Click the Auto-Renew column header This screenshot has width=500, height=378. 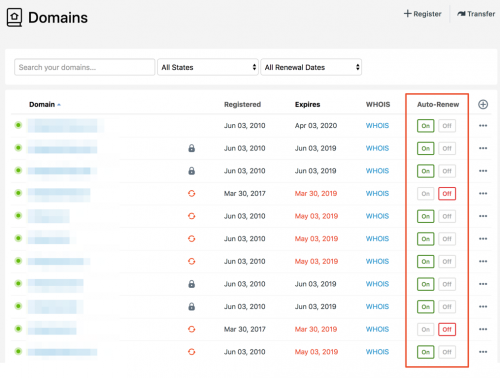438,104
